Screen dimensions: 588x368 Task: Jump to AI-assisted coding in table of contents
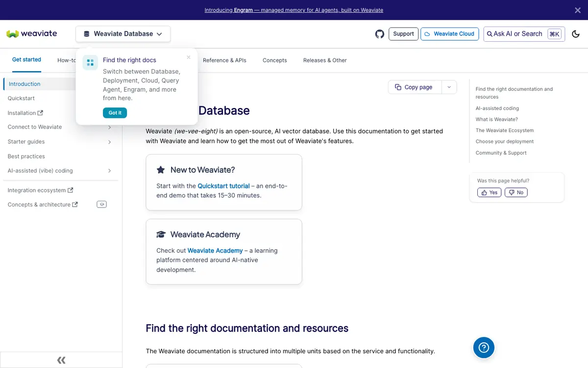click(497, 108)
